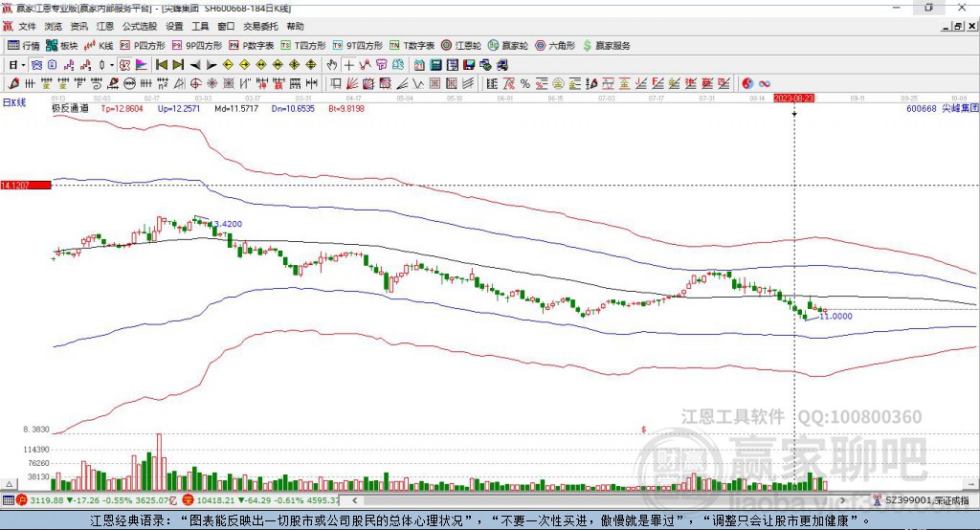Click the floppy disk save icon
Viewport: 980px width, 530px height.
[469, 65]
